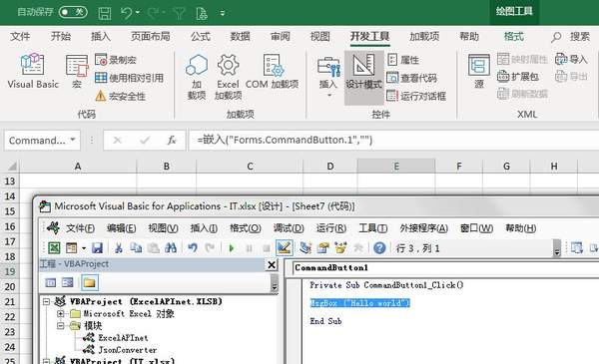Open the Add-ins (加载项) hexagon button

coord(197,77)
